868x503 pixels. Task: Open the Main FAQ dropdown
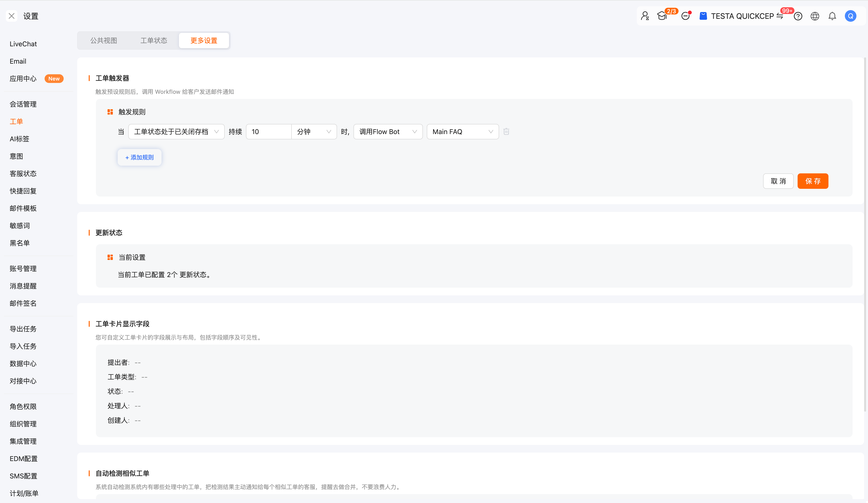(x=462, y=132)
